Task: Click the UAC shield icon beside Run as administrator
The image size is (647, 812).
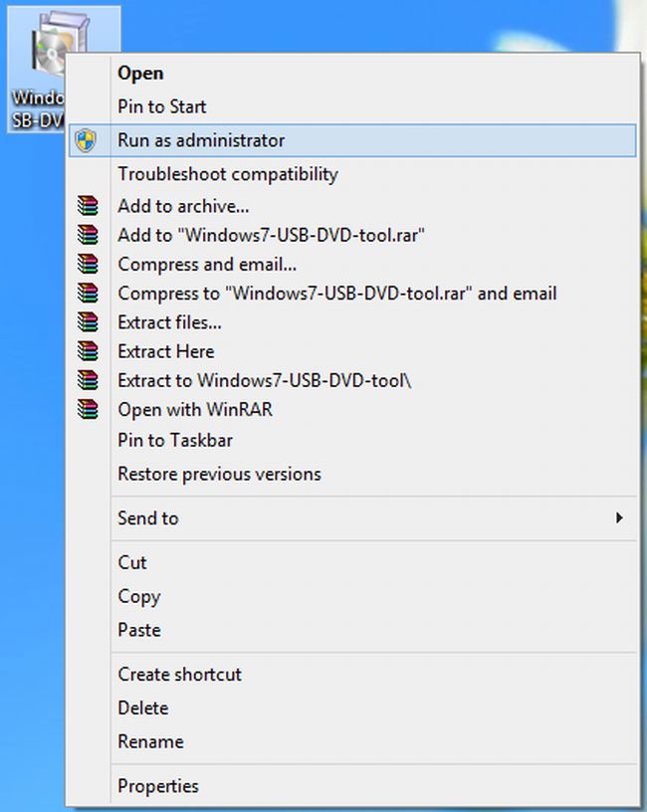Action: tap(88, 140)
